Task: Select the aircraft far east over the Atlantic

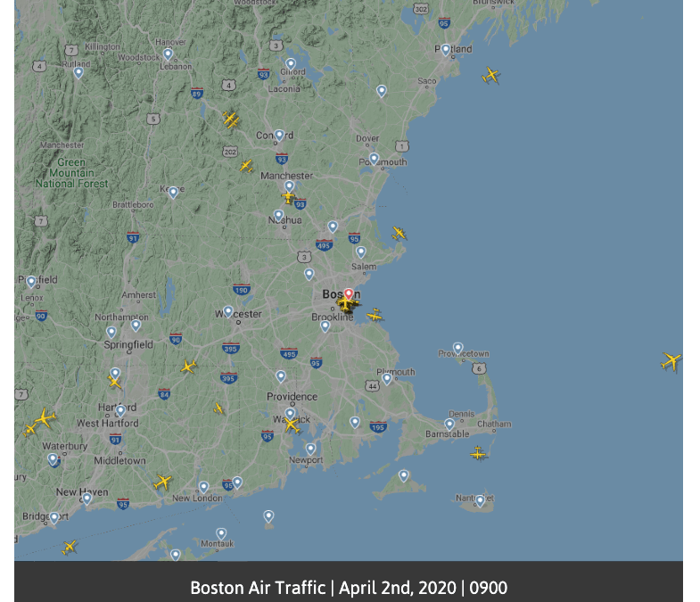Action: [671, 361]
